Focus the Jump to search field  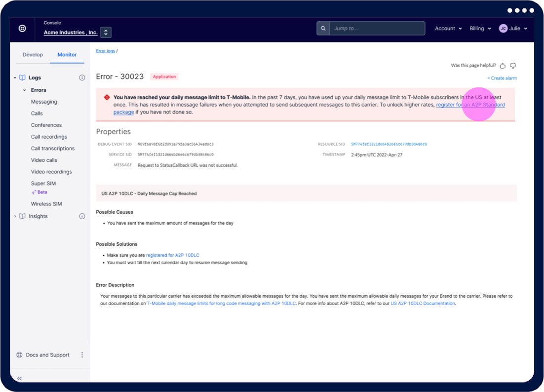tap(377, 29)
